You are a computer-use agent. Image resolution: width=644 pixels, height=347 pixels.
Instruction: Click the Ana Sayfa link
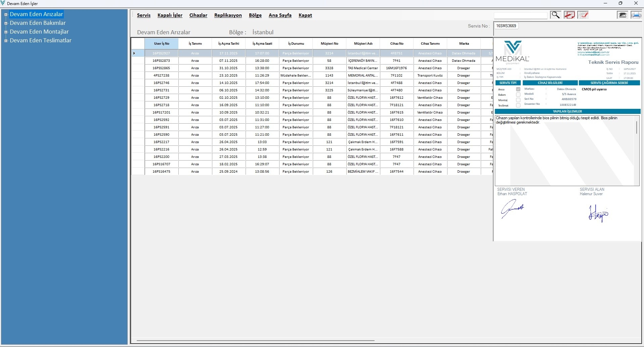[x=280, y=15]
